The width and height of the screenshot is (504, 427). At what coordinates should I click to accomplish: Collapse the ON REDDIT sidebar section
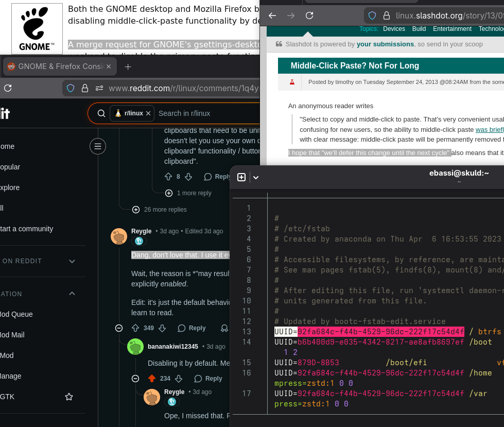pyautogui.click(x=72, y=261)
